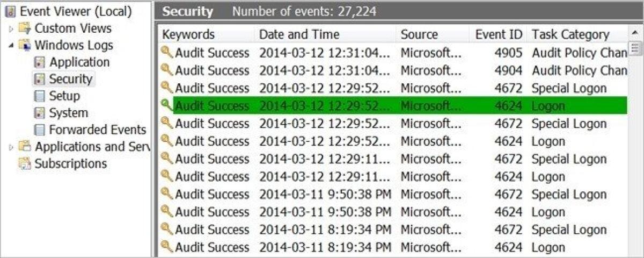Click the Custom Views folder icon

point(25,28)
